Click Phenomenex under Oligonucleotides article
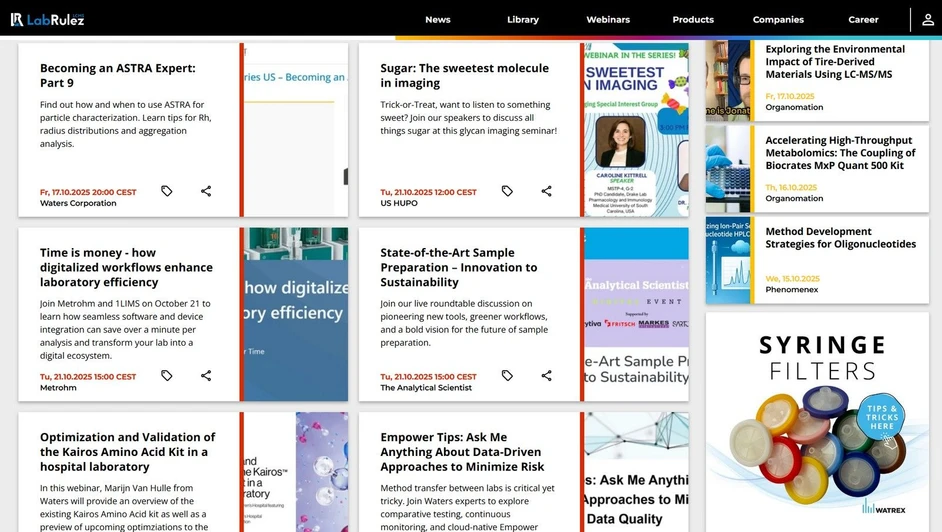Image resolution: width=942 pixels, height=532 pixels. (792, 289)
